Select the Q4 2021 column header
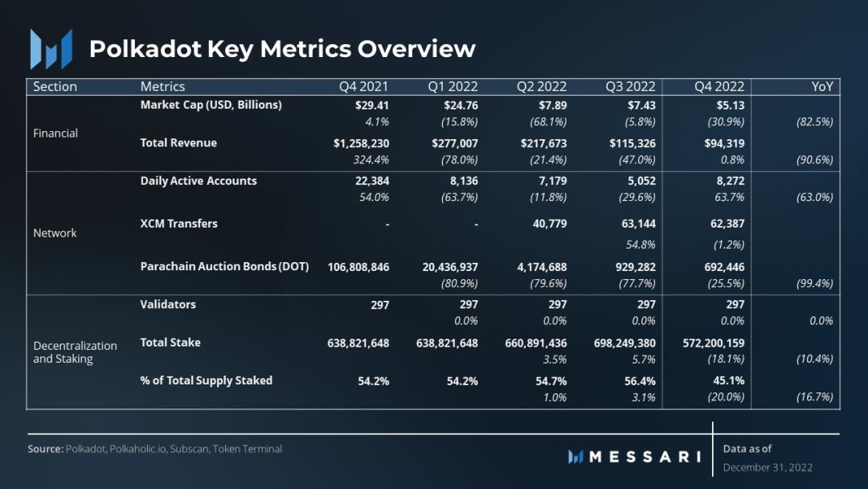 coord(363,86)
